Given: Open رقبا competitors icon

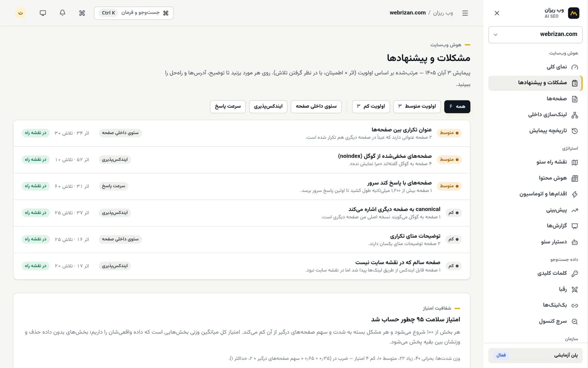Looking at the screenshot, I should click(575, 289).
